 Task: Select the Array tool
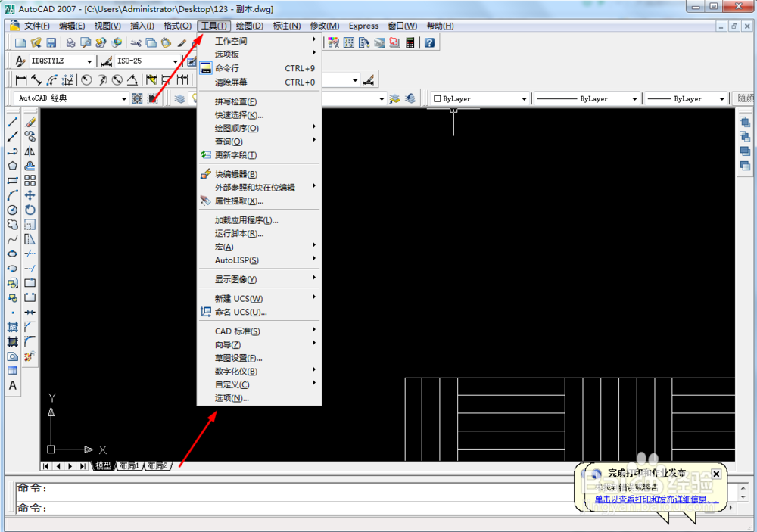click(x=30, y=181)
